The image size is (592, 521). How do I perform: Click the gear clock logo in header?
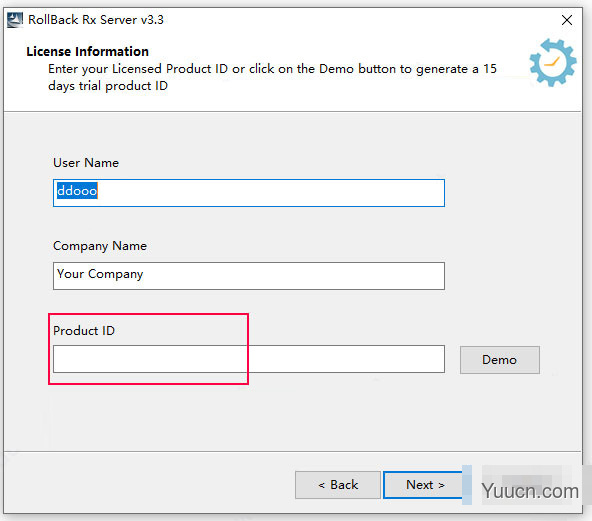click(x=553, y=63)
